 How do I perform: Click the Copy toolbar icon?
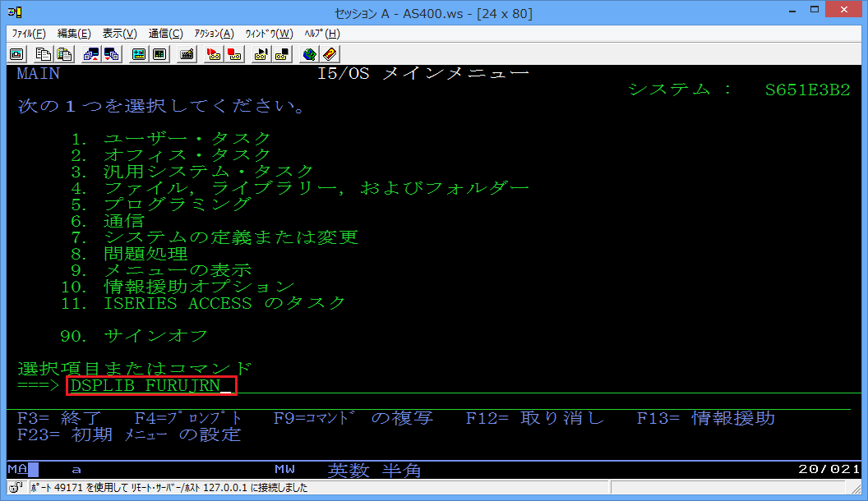point(44,54)
